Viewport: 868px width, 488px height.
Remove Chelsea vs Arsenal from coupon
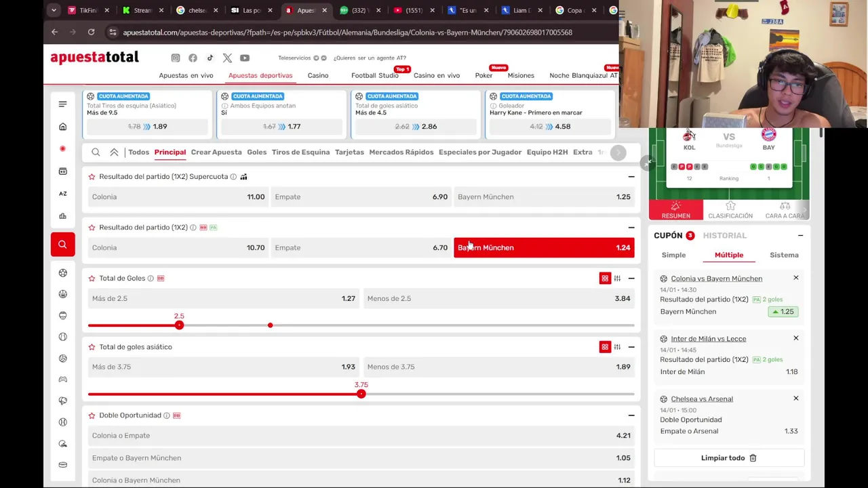click(796, 398)
